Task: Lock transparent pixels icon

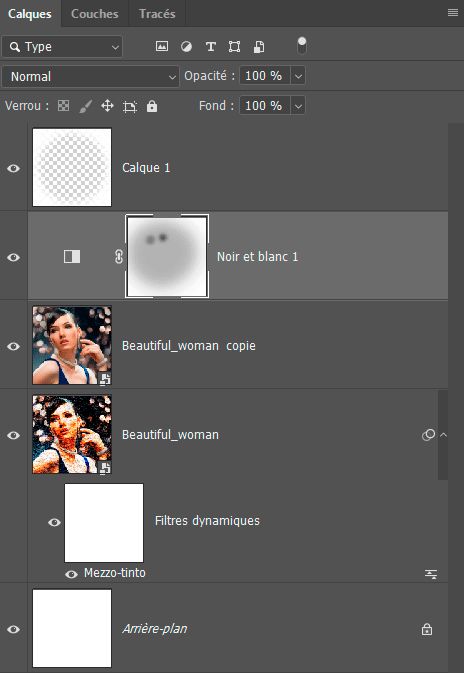Action: [x=64, y=106]
